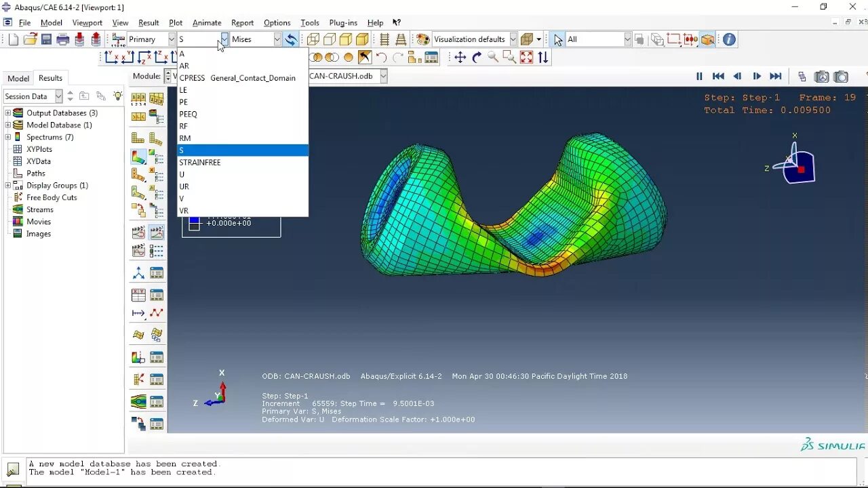Select the Rotate view tool
The image size is (868, 488).
(477, 58)
